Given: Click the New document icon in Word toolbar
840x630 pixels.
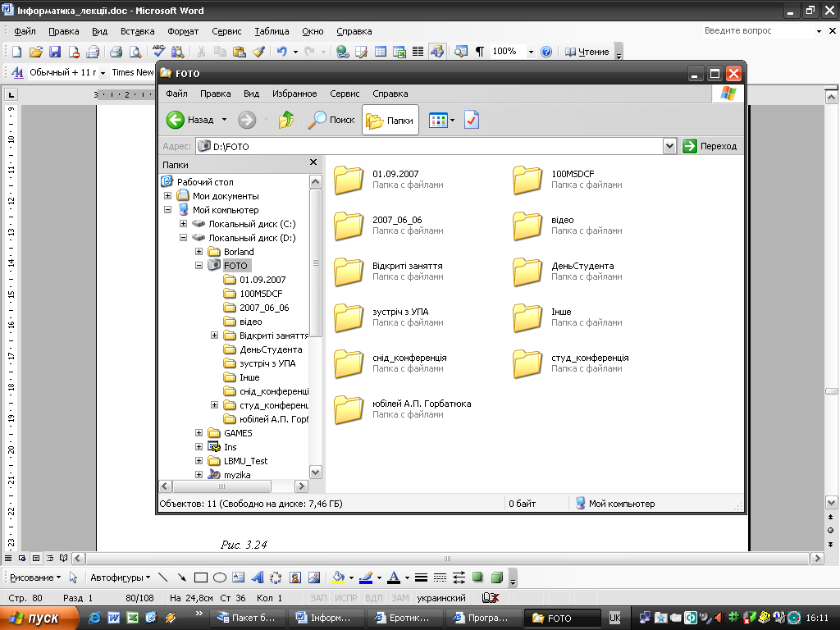Looking at the screenshot, I should [16, 52].
